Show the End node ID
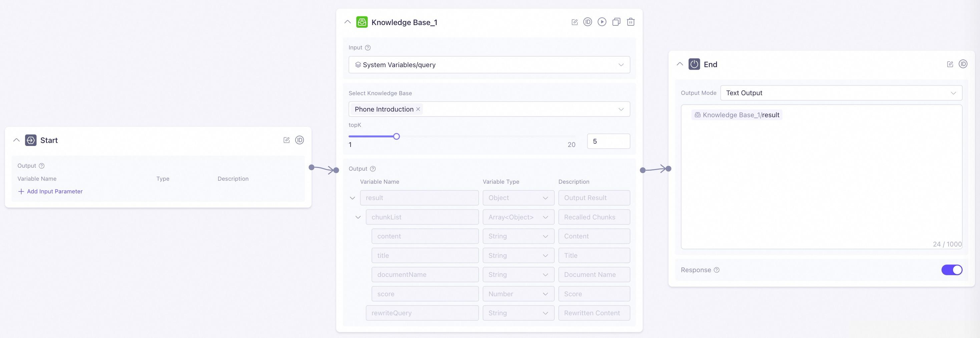The width and height of the screenshot is (980, 338). [x=963, y=64]
